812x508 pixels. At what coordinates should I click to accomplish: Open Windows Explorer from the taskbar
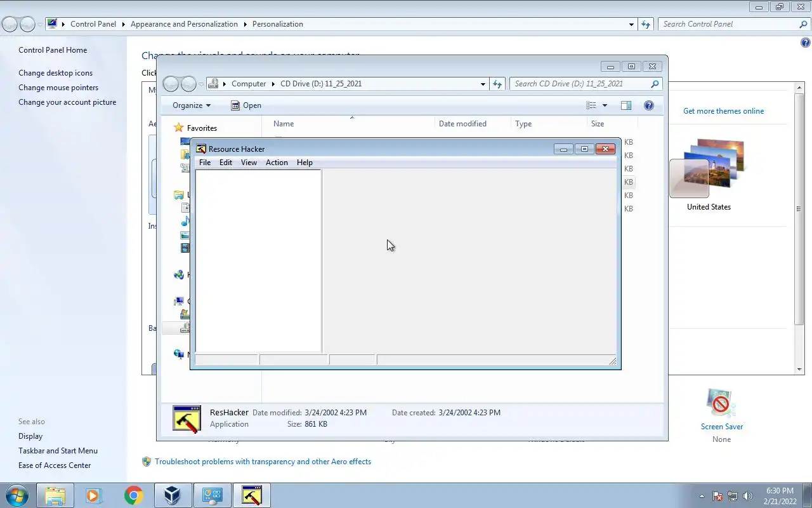click(x=55, y=495)
